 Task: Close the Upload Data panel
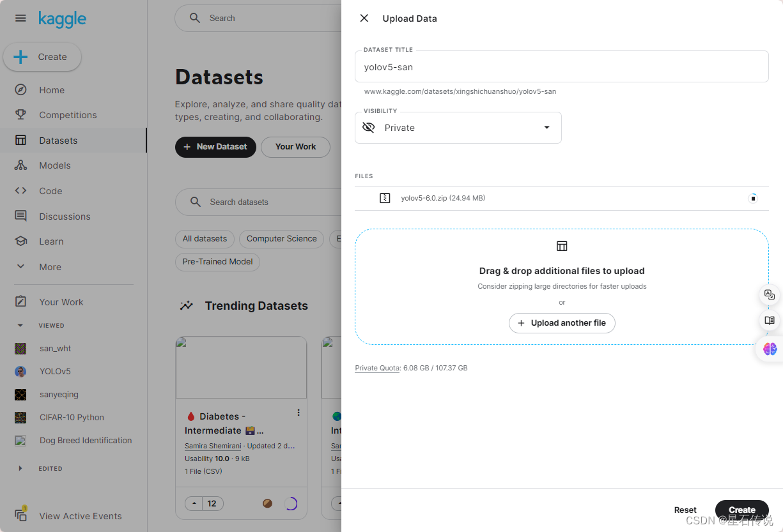coord(364,18)
